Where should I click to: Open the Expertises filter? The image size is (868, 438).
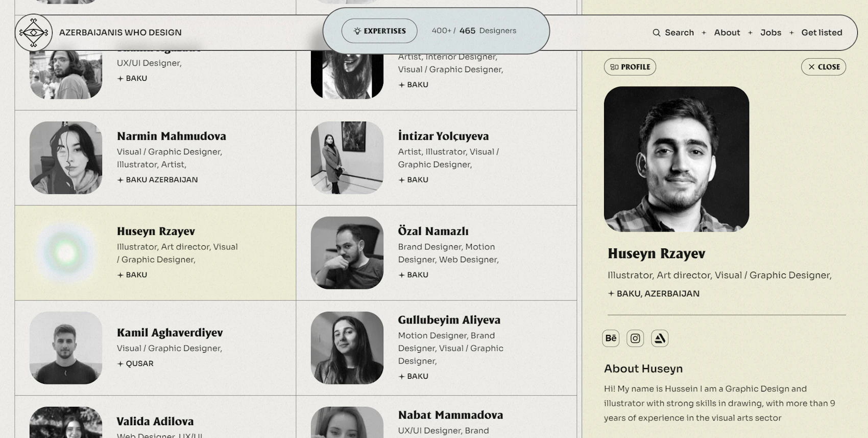(x=379, y=31)
